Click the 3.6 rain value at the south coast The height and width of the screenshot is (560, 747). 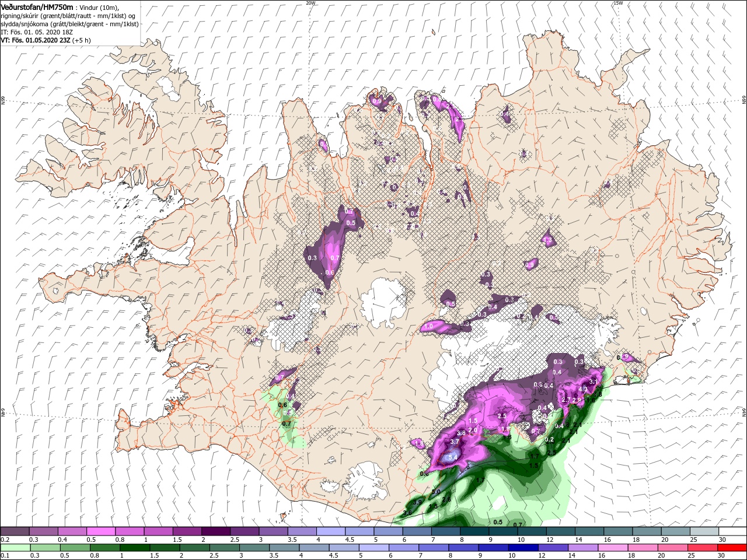pyautogui.click(x=407, y=513)
